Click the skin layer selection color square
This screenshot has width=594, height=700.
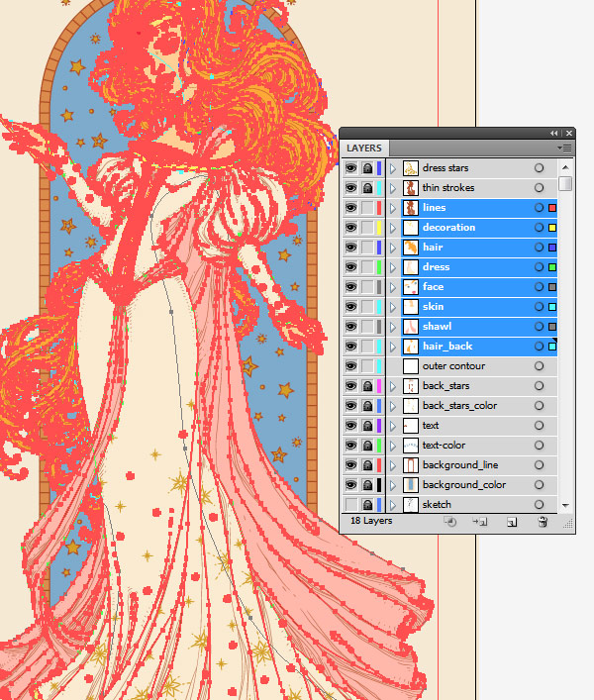click(x=552, y=307)
